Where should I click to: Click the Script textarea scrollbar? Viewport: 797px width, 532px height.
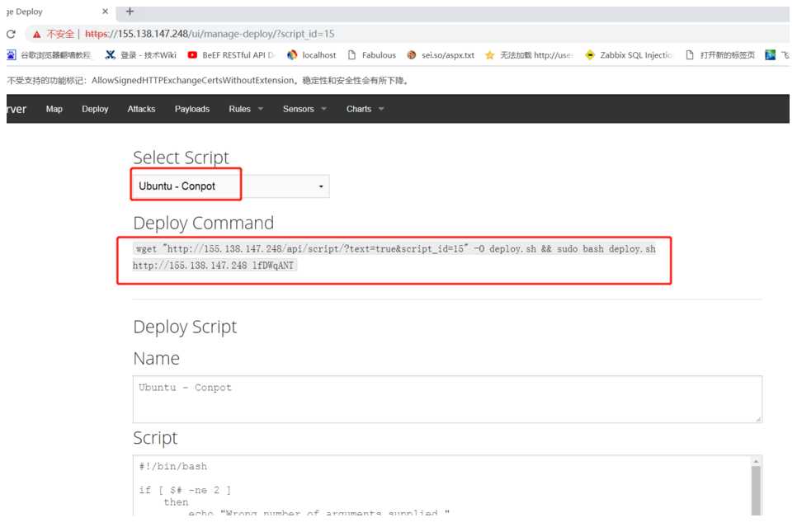pos(756,490)
